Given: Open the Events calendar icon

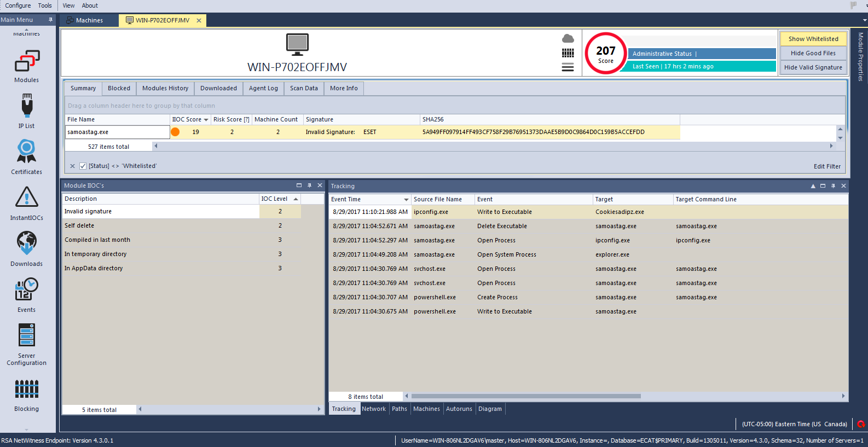Looking at the screenshot, I should pyautogui.click(x=26, y=289).
